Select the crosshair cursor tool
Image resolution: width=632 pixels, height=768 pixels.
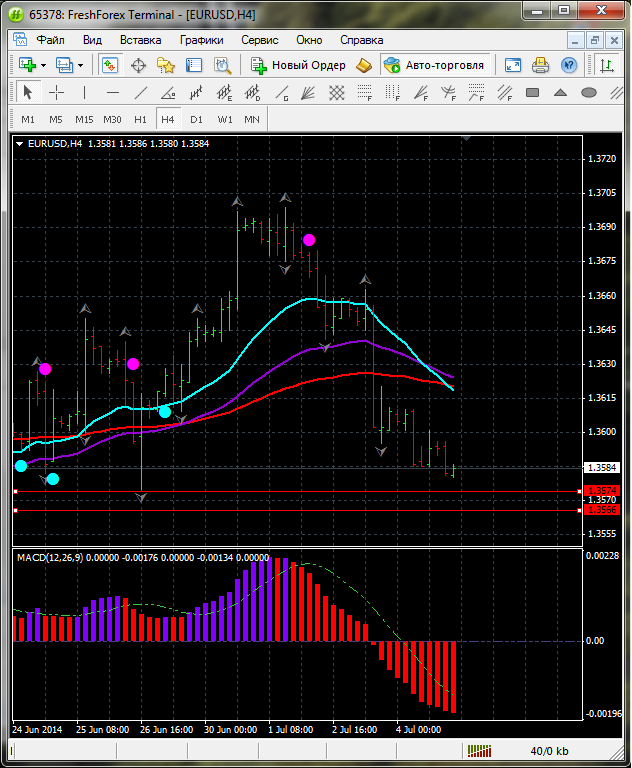[57, 92]
